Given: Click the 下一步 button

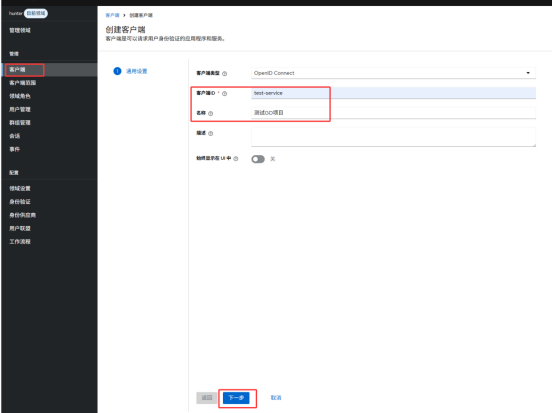Looking at the screenshot, I should 236,398.
